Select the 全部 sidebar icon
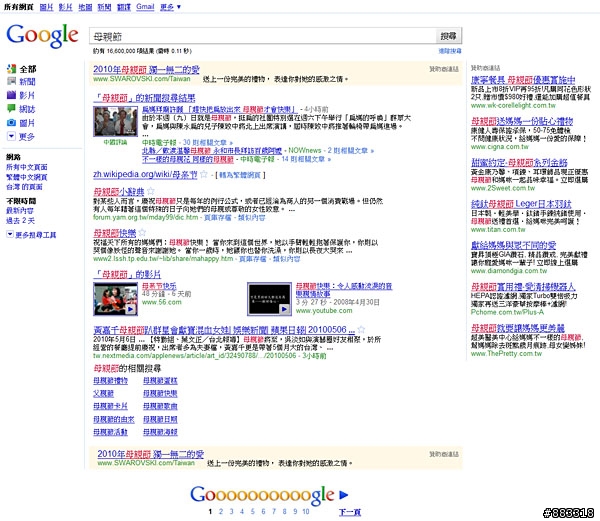This screenshot has width=600, height=521. coord(11,69)
